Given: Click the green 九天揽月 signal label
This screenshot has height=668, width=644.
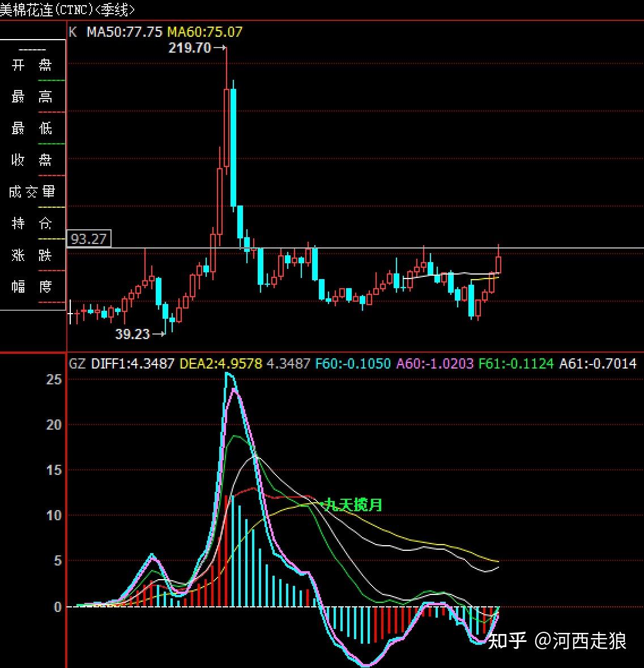Looking at the screenshot, I should 353,505.
